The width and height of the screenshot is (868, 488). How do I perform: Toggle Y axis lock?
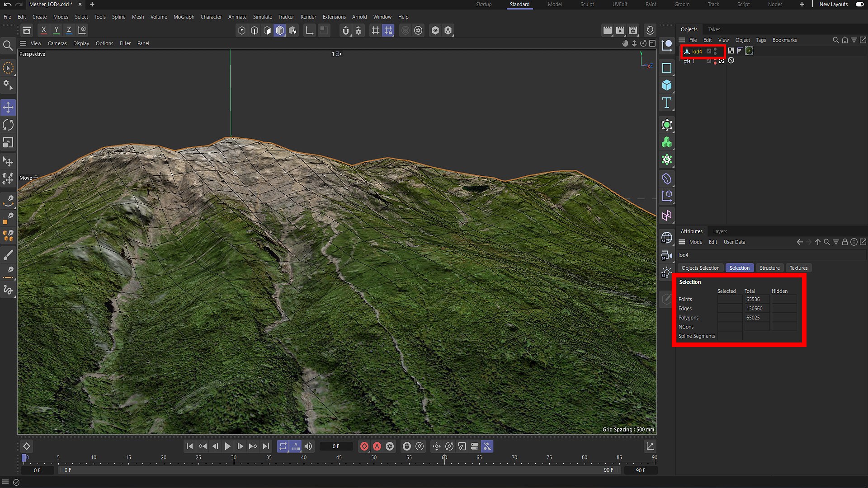click(x=56, y=30)
